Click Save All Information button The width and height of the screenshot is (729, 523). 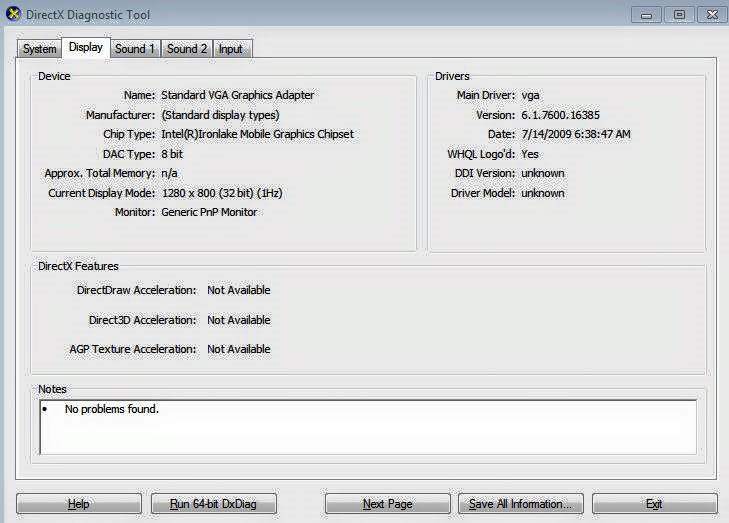[520, 504]
